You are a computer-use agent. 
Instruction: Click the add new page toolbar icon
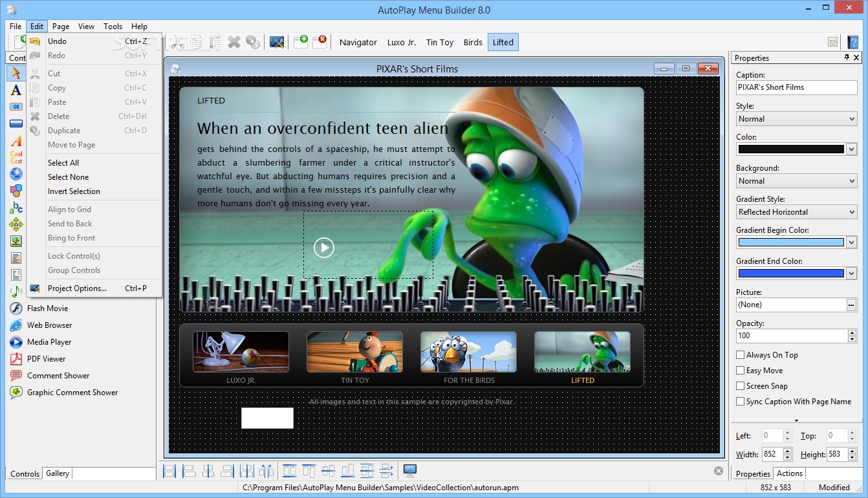pos(301,43)
